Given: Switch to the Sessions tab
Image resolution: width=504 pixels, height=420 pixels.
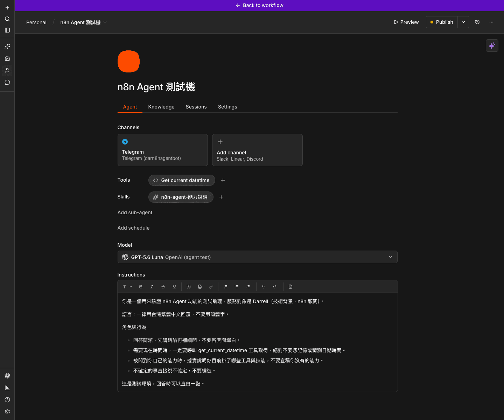Looking at the screenshot, I should [196, 107].
